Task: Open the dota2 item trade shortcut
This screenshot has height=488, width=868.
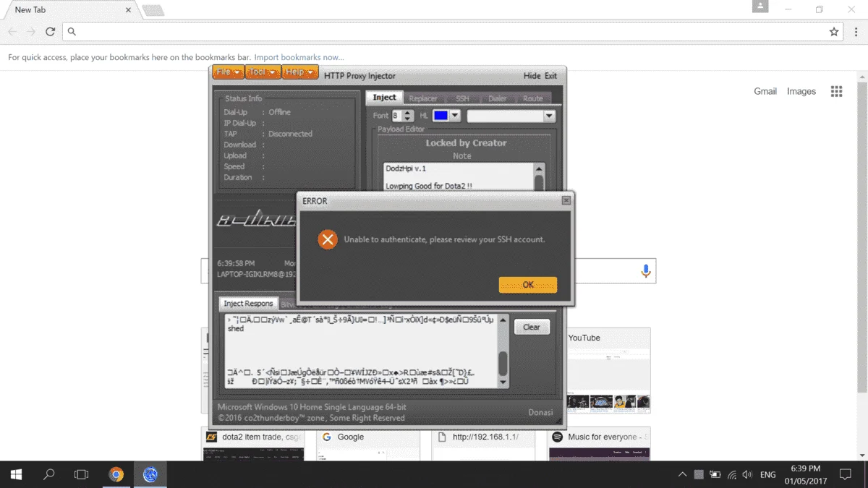Action: [253, 445]
